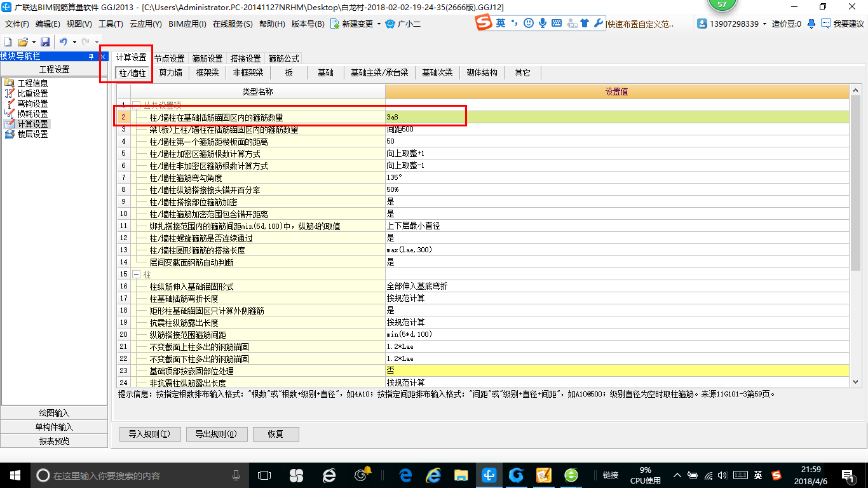Open 损耗设置 in navigation tree
This screenshot has height=488, width=868.
click(32, 114)
